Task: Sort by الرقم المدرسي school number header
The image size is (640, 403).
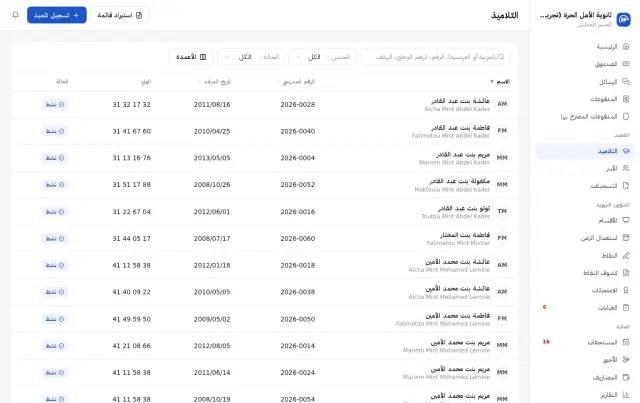Action: [x=297, y=82]
